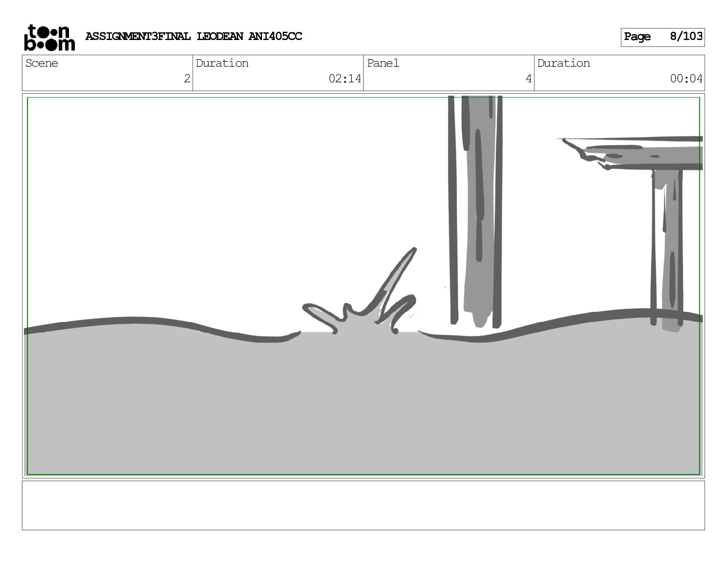Click the scene duration value 02:14
Screen dimensions: 728x563
click(x=345, y=79)
